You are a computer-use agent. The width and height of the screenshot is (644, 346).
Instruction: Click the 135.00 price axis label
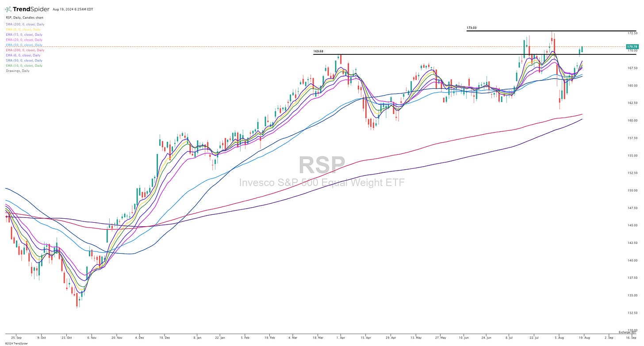[632, 295]
